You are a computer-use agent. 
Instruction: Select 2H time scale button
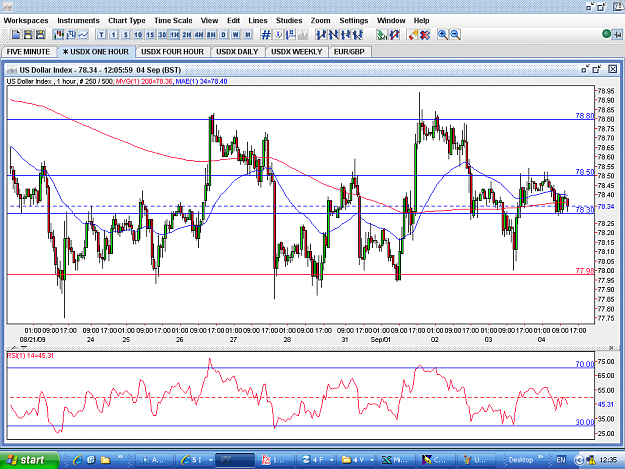(187, 35)
